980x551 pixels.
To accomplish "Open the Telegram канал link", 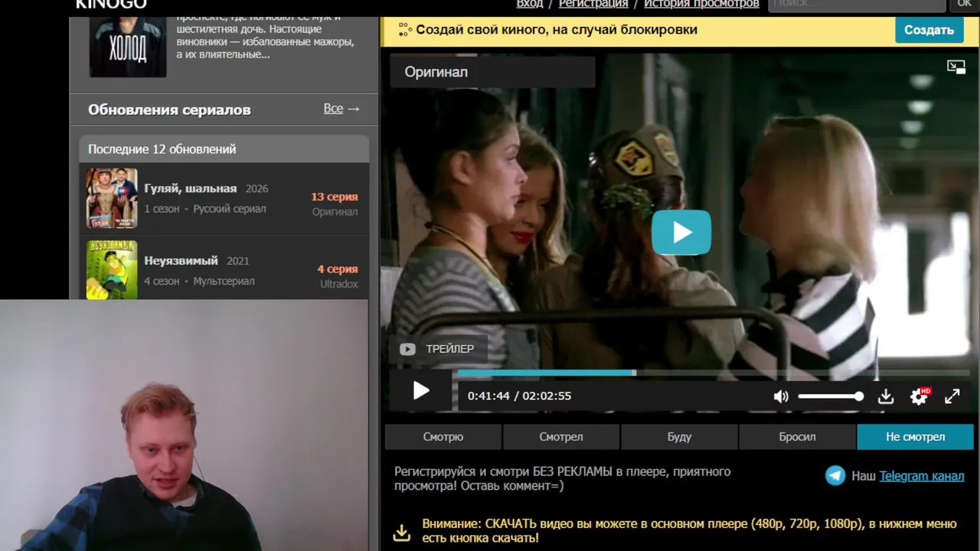I will pos(922,476).
